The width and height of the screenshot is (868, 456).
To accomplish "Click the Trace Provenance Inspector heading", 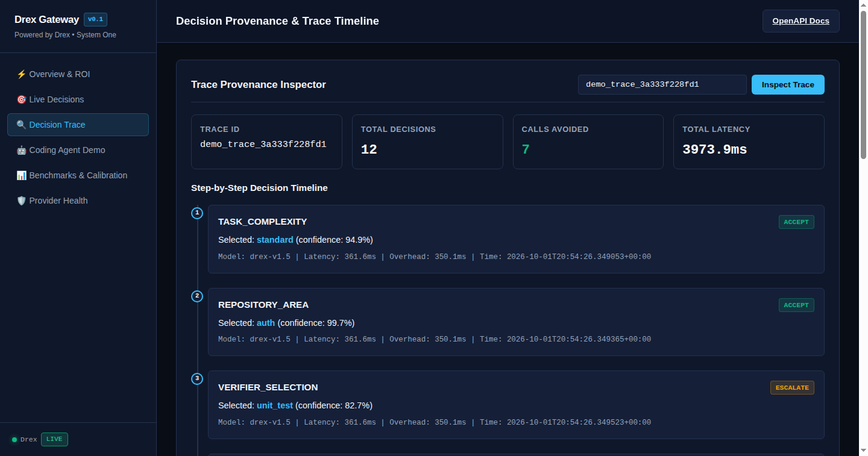I will 259,85.
